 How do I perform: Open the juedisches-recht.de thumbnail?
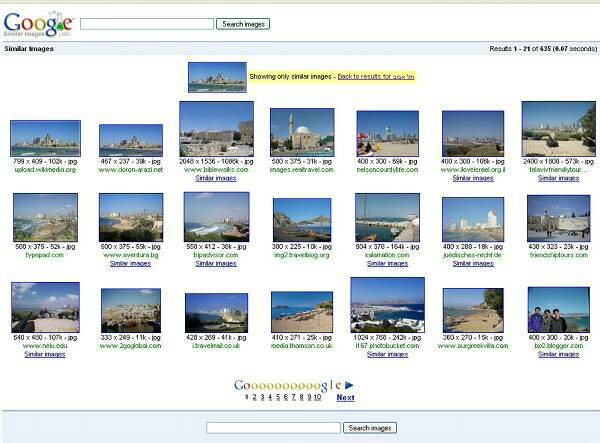[x=473, y=219]
